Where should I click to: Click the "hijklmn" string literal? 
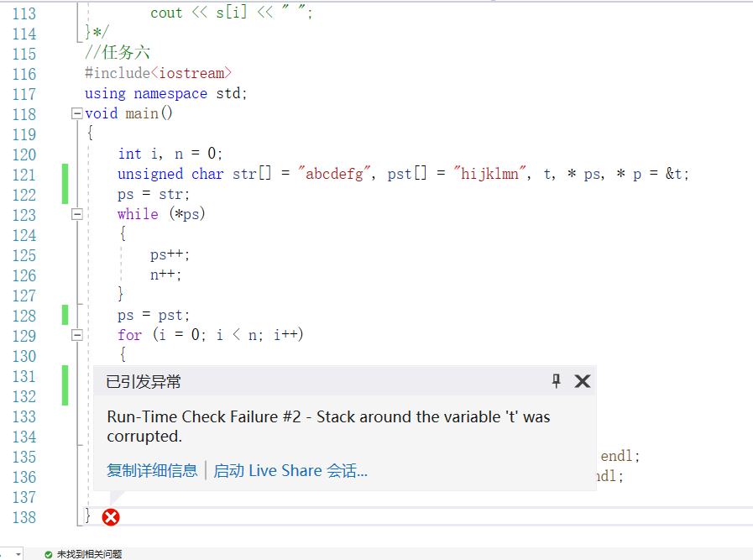pos(489,174)
